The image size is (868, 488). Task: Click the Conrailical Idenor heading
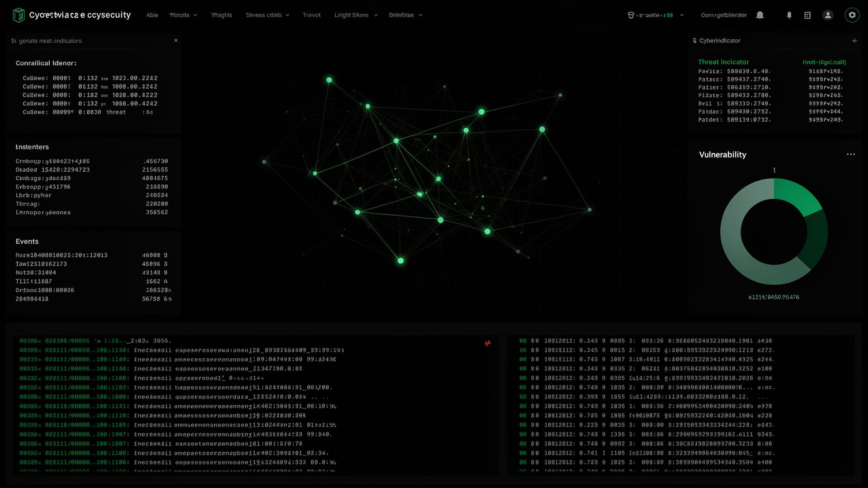click(x=46, y=63)
